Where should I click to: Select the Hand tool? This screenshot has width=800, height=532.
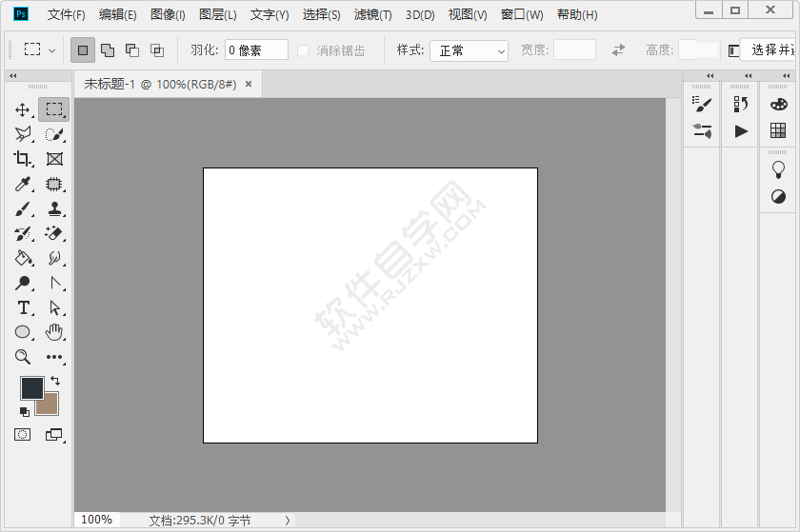(x=54, y=332)
